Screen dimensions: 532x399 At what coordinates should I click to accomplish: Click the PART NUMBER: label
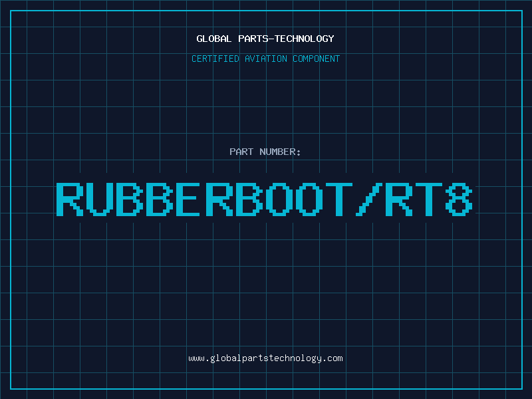pos(265,152)
